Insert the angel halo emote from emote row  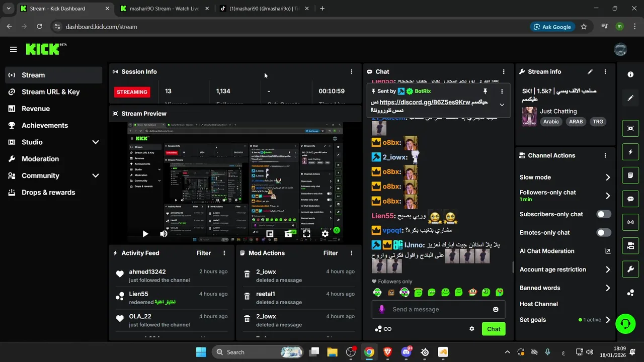pos(418,292)
